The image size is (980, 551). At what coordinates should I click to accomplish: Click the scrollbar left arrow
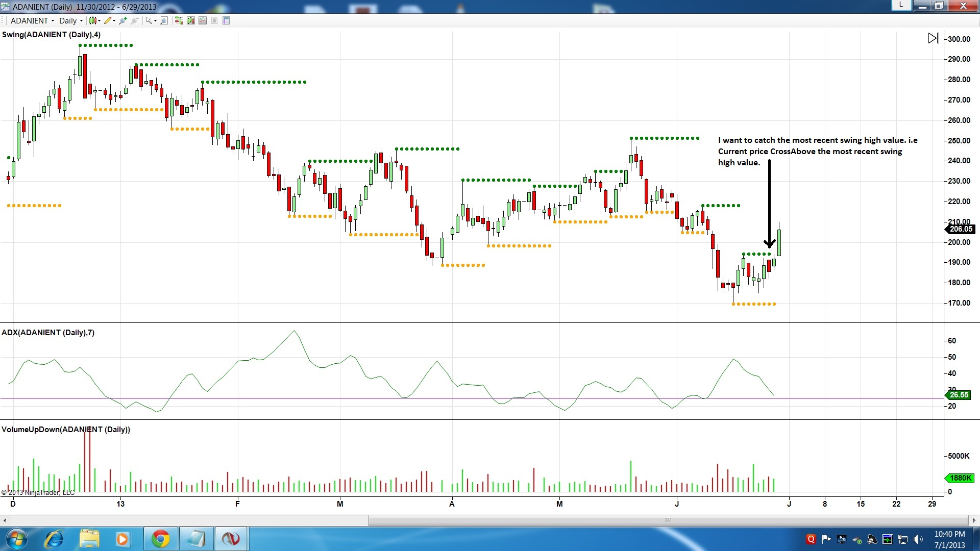(x=5, y=520)
